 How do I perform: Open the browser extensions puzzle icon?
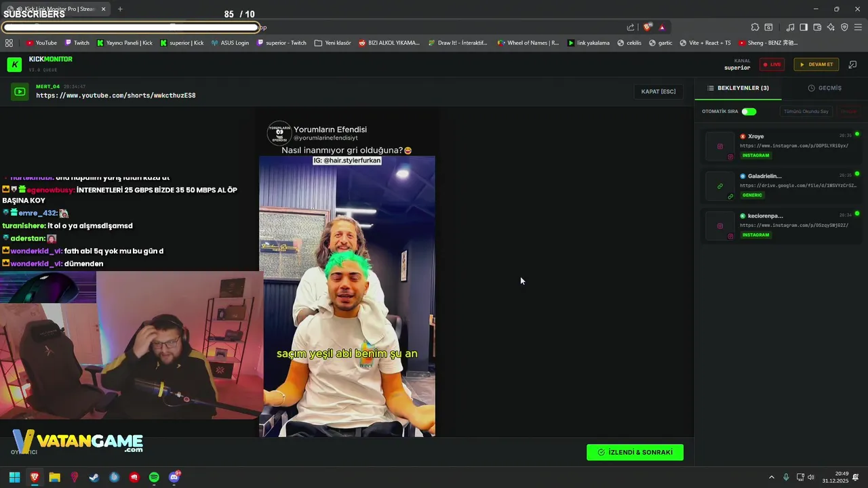755,27
